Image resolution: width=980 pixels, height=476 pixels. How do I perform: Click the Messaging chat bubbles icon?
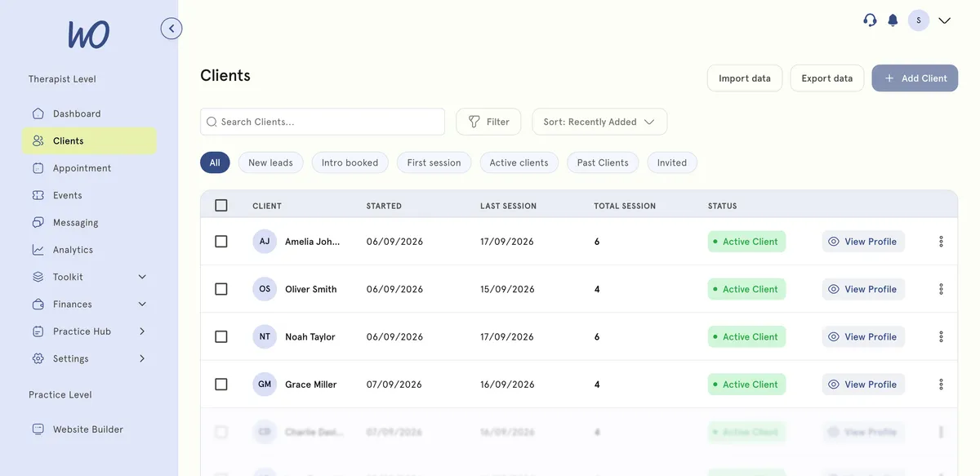pos(38,222)
